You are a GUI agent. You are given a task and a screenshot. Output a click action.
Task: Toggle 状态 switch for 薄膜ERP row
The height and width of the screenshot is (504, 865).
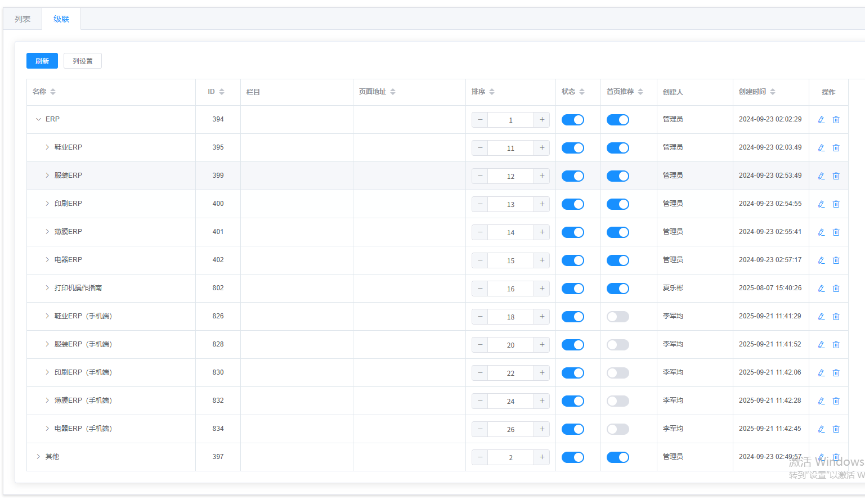pyautogui.click(x=572, y=232)
